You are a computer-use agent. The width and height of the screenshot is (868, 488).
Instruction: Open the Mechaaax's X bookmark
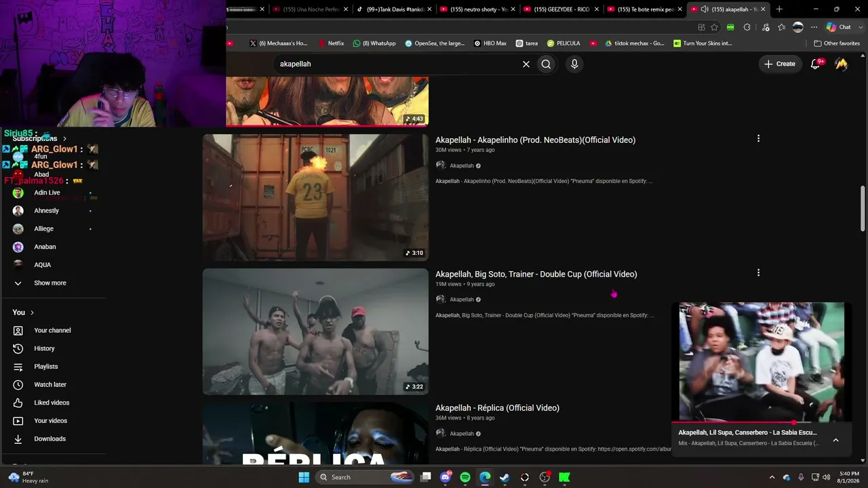click(x=278, y=43)
